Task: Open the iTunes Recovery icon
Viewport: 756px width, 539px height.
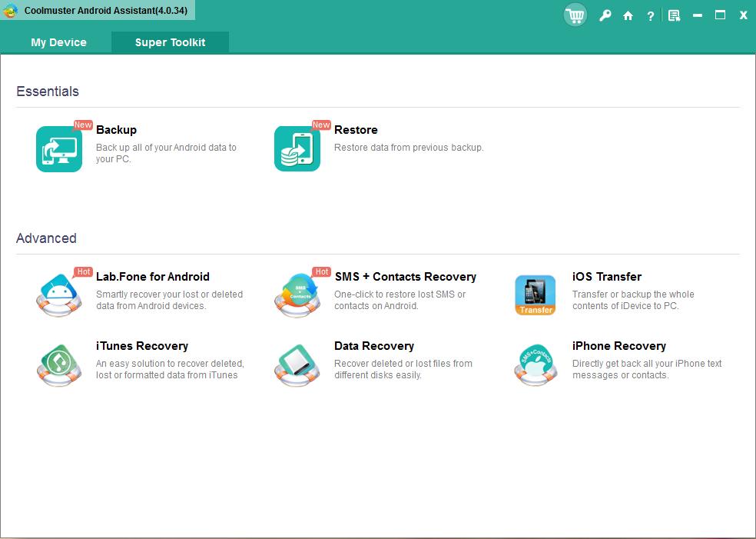Action: point(59,364)
